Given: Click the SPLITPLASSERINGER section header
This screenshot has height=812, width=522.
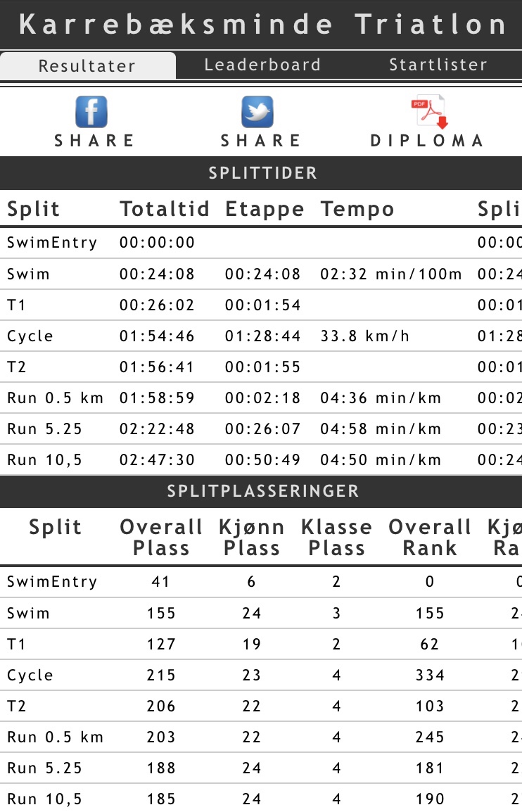Looking at the screenshot, I should [x=261, y=491].
